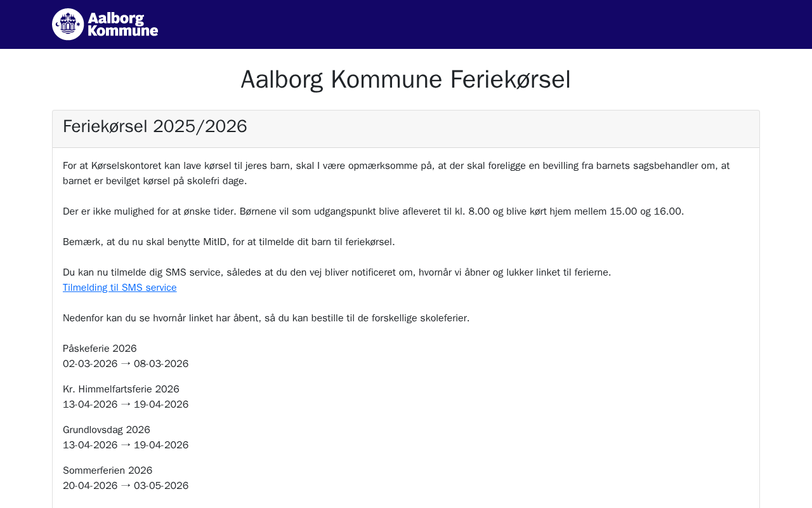This screenshot has height=508, width=812.
Task: Click Påskeferie end date 08-03-2026
Action: [x=161, y=364]
